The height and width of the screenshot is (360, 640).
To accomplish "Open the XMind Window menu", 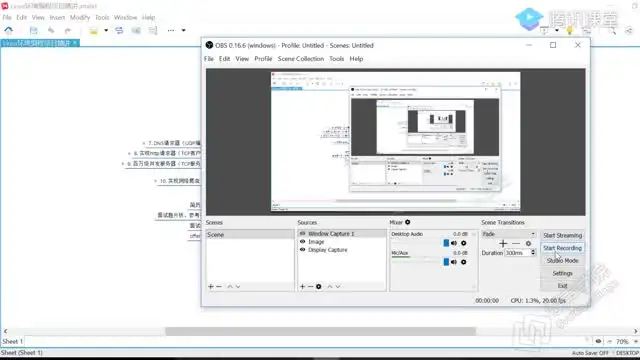I will (x=125, y=18).
